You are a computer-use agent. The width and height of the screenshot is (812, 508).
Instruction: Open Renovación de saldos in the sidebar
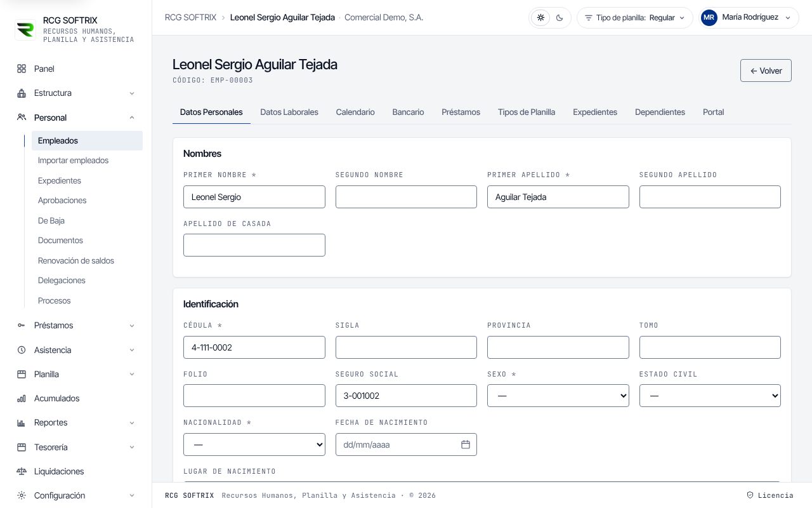point(87,260)
